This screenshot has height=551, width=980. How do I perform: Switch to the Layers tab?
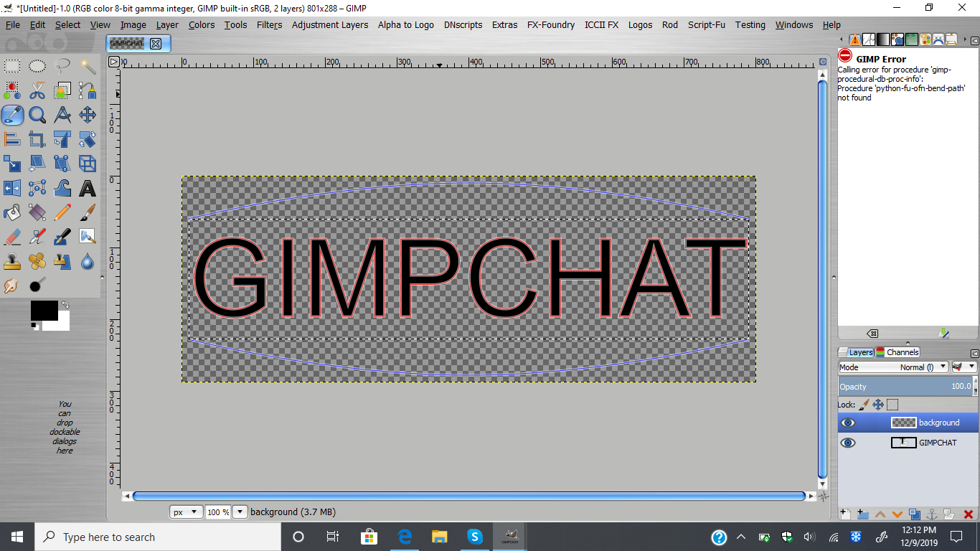point(856,352)
